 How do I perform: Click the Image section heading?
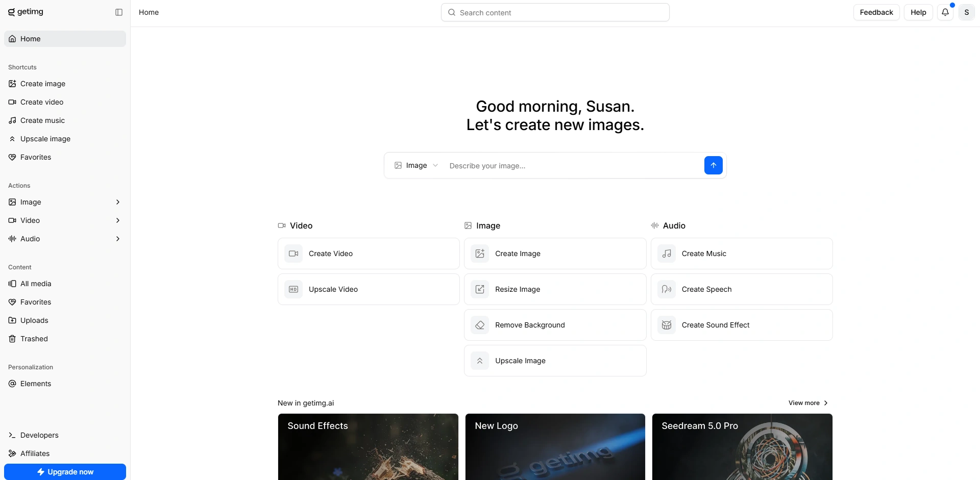pyautogui.click(x=488, y=225)
